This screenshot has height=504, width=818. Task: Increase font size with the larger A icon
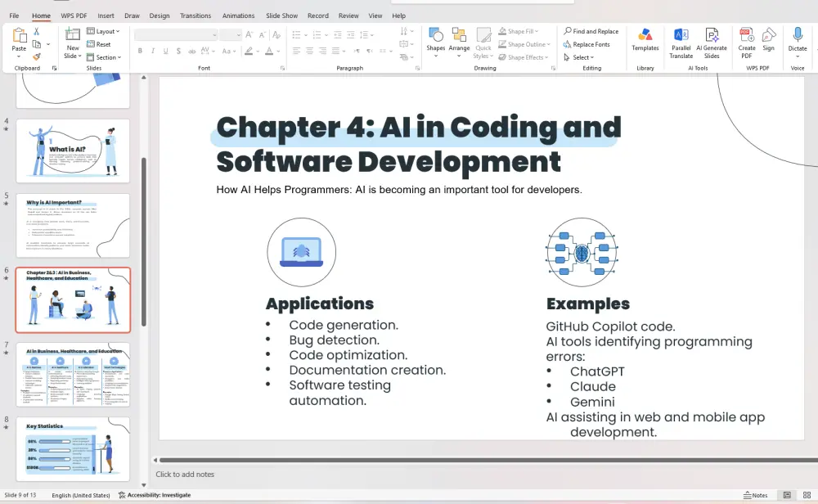pyautogui.click(x=249, y=35)
